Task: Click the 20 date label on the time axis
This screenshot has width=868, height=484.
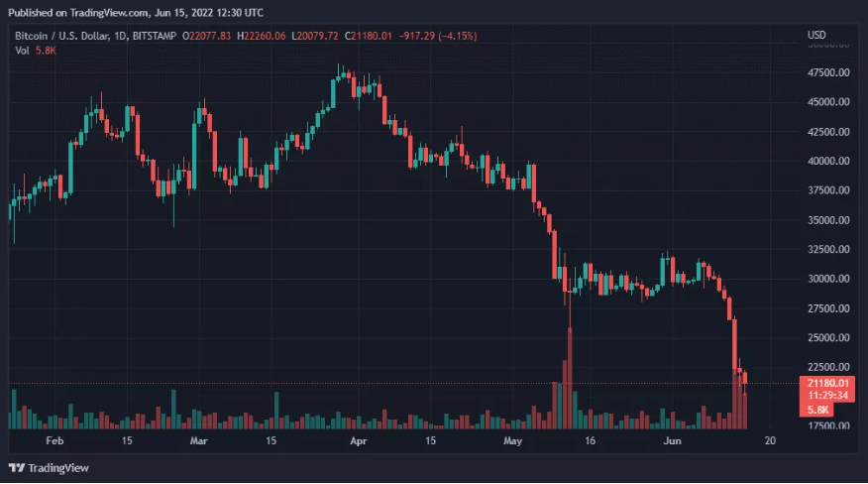Action: click(769, 439)
